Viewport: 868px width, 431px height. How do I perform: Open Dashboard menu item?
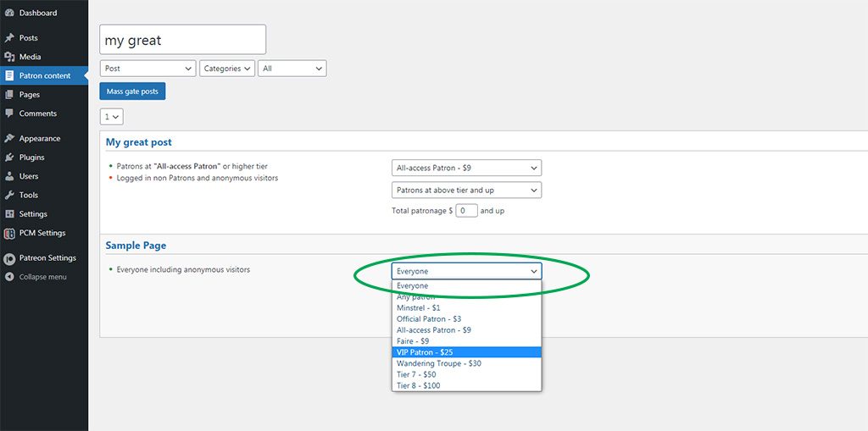tap(38, 13)
